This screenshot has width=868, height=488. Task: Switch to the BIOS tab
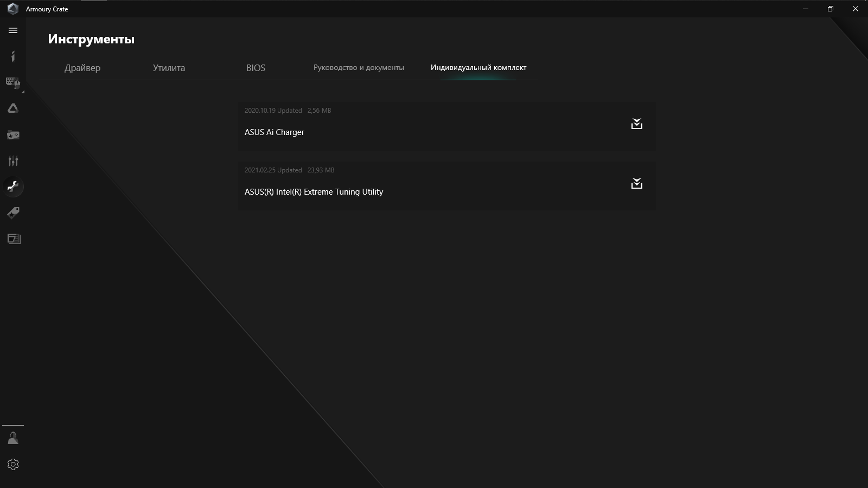coord(256,68)
